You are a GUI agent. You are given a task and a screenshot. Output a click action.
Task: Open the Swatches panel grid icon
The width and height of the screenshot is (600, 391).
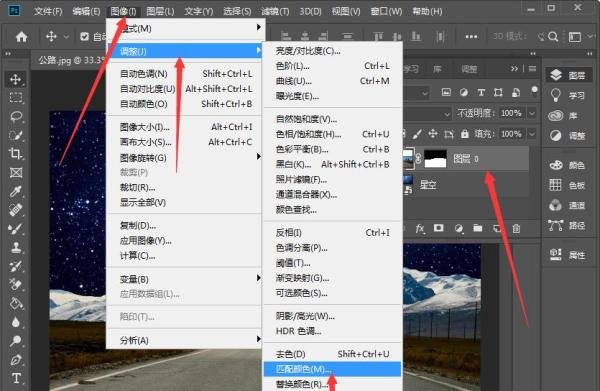(556, 185)
